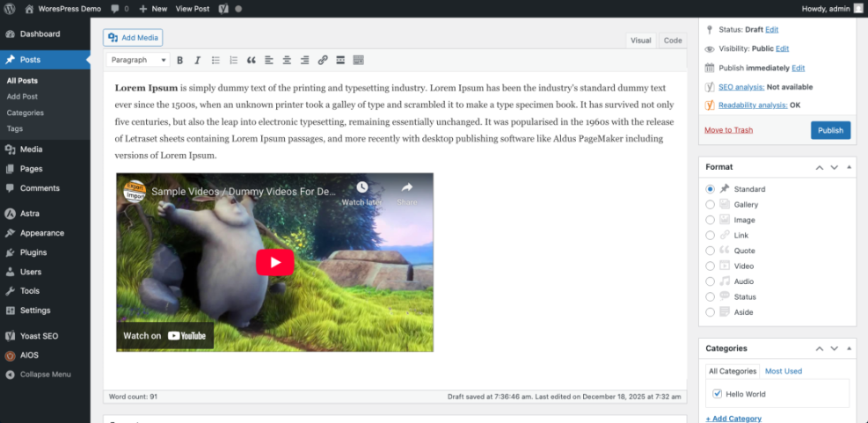Open Howdy, admin account menu
This screenshot has height=423, width=868.
[x=833, y=9]
